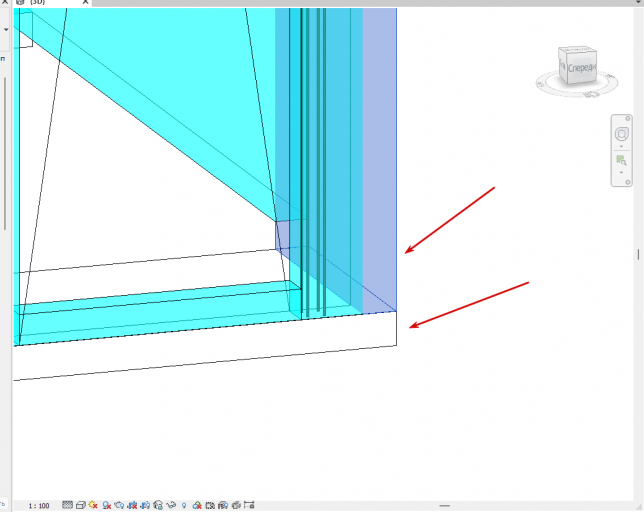Toggle the Crop View icon
This screenshot has height=512, width=644.
click(132, 505)
